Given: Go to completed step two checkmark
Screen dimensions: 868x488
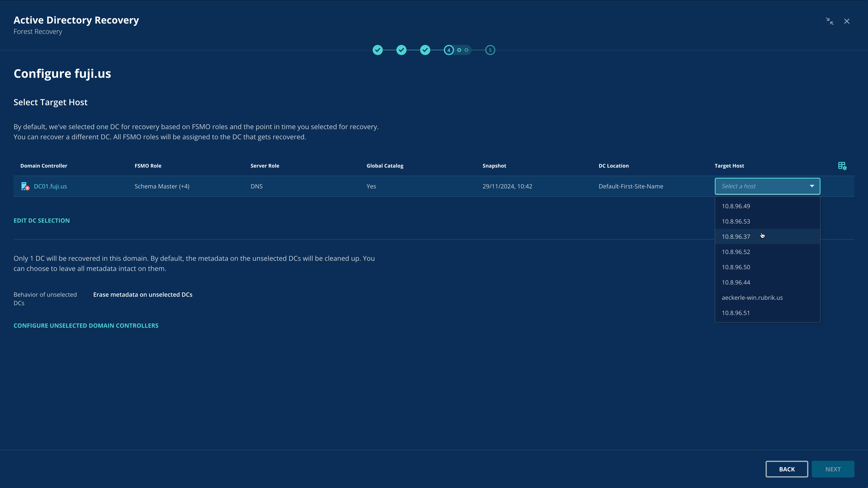Looking at the screenshot, I should point(401,50).
